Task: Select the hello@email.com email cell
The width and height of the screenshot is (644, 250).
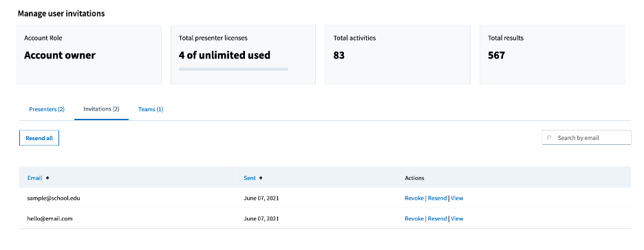Action: click(x=50, y=218)
